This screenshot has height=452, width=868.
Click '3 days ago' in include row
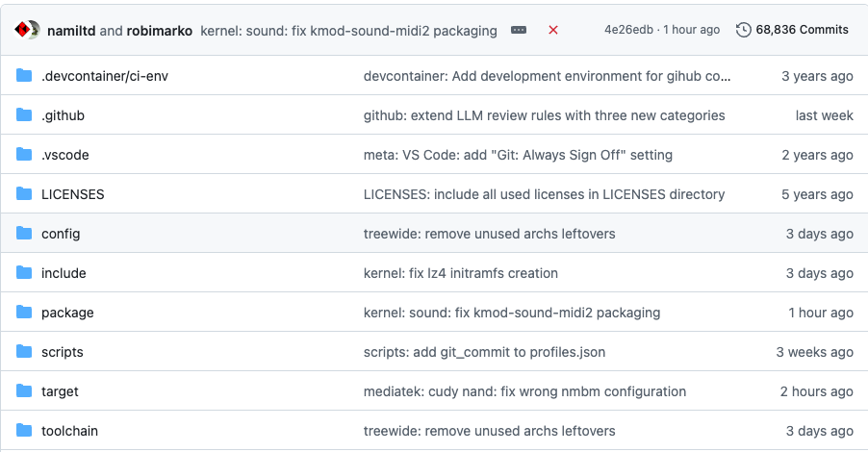point(819,273)
